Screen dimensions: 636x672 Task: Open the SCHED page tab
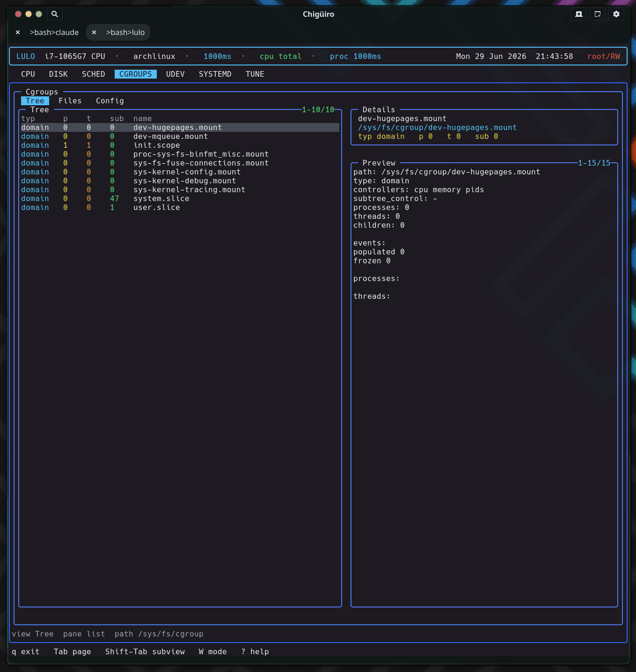tap(94, 74)
